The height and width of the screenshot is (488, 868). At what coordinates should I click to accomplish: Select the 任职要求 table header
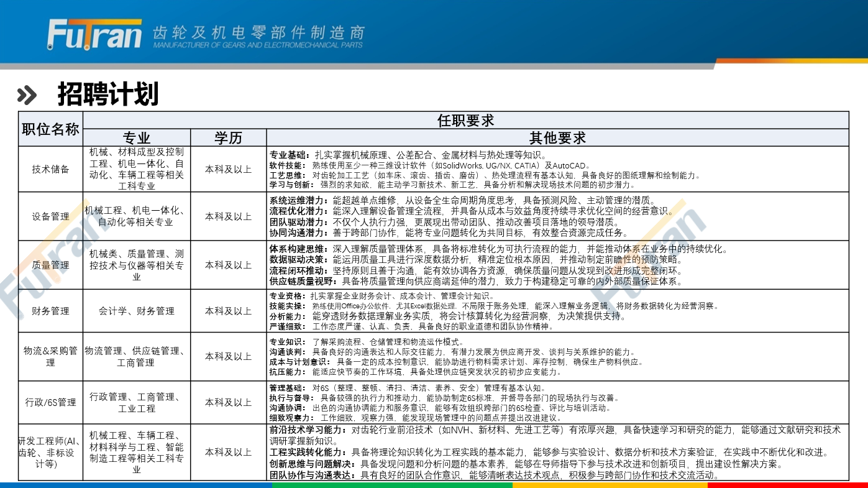[x=465, y=120]
